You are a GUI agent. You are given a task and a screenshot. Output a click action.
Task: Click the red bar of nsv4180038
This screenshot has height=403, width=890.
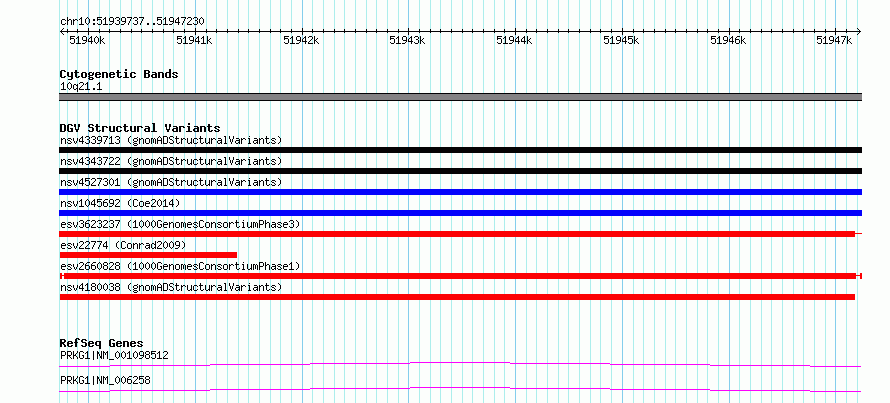[x=457, y=297]
